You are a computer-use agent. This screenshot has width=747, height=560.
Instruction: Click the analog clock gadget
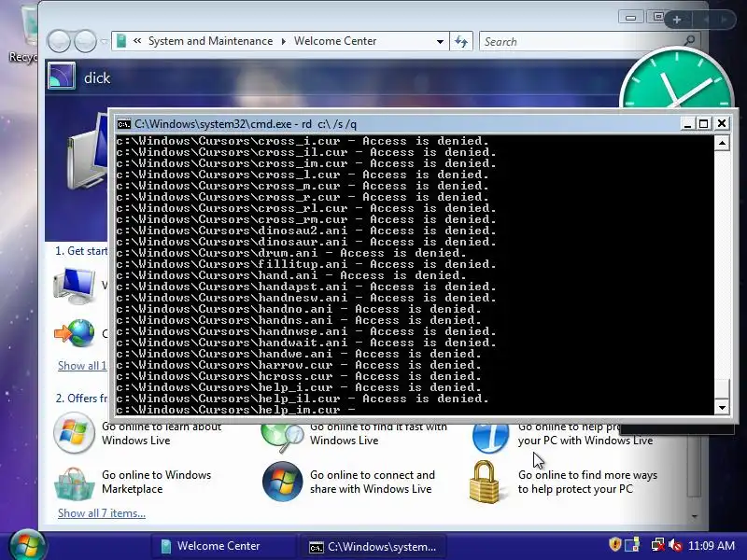tap(676, 79)
